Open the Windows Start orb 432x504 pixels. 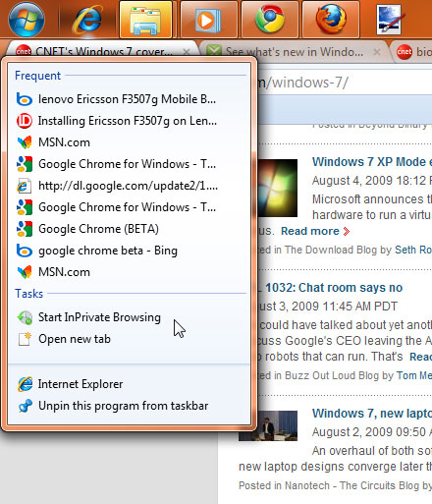tap(27, 19)
